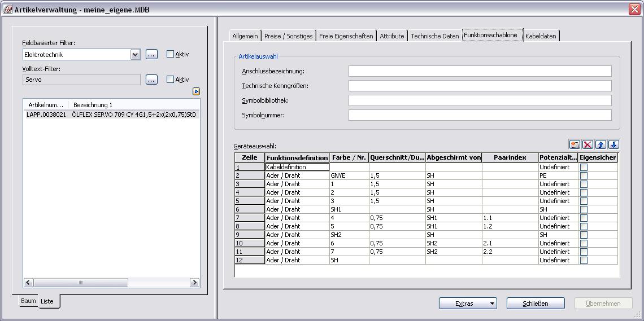The width and height of the screenshot is (644, 321).
Task: Click the Symbolnummer input field
Action: click(x=480, y=115)
